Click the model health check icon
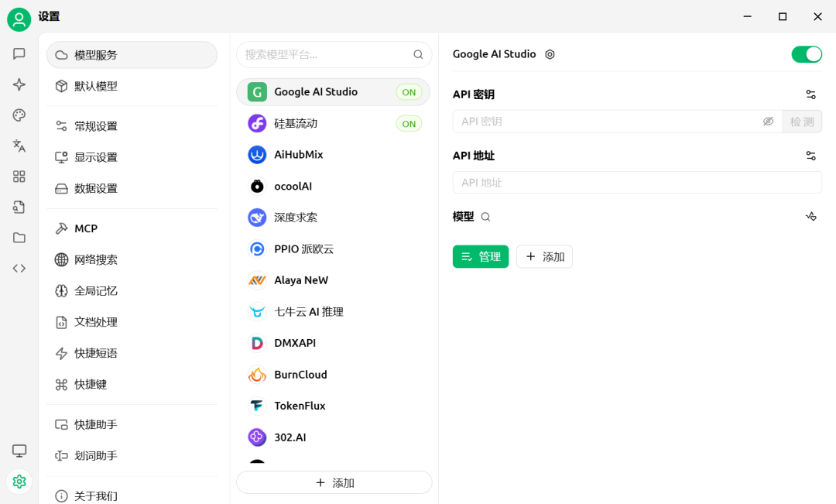Viewport: 836px width, 504px height. tap(811, 217)
